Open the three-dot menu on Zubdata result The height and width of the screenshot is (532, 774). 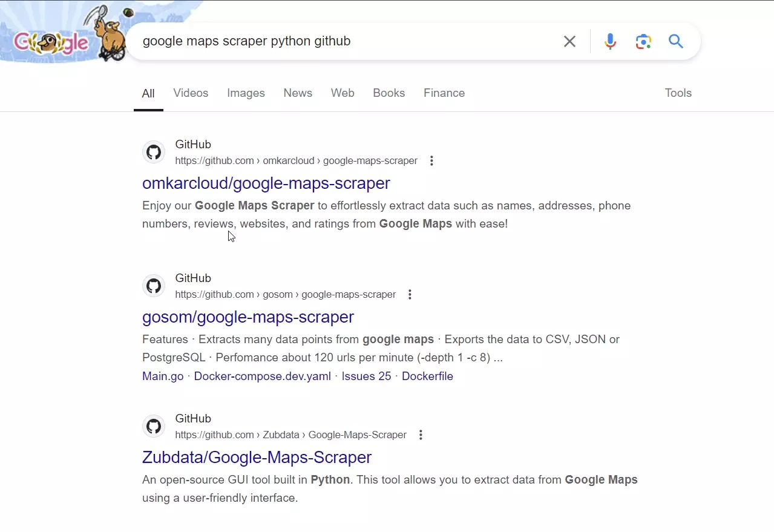tap(421, 434)
